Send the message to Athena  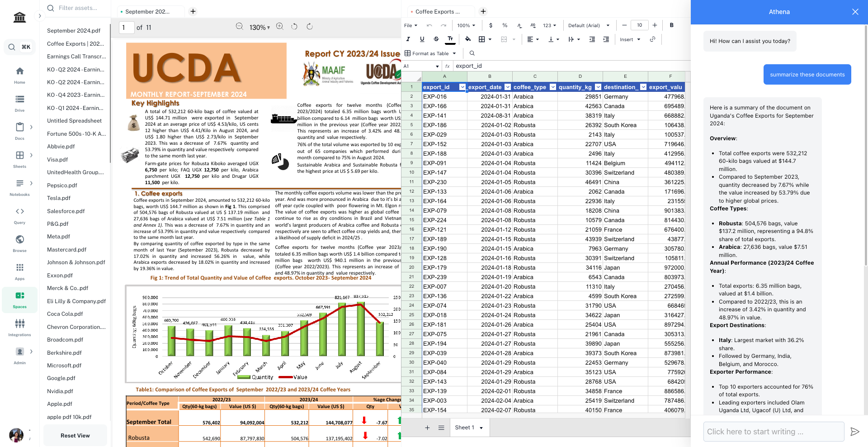[854, 432]
